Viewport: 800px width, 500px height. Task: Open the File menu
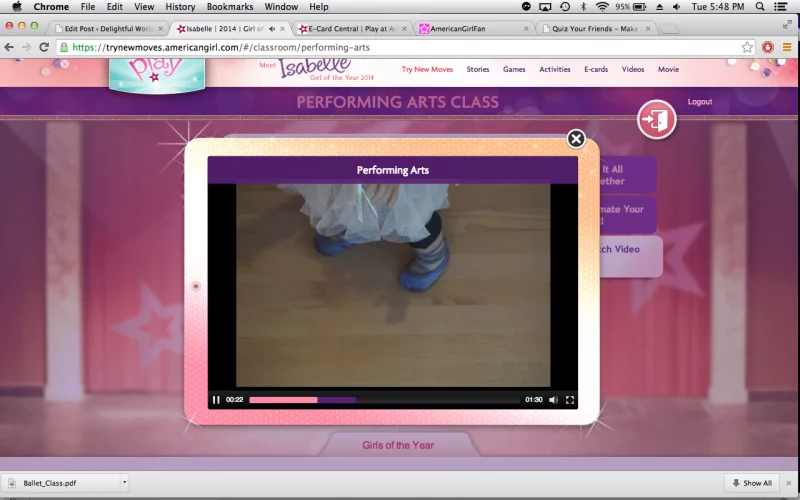[88, 7]
